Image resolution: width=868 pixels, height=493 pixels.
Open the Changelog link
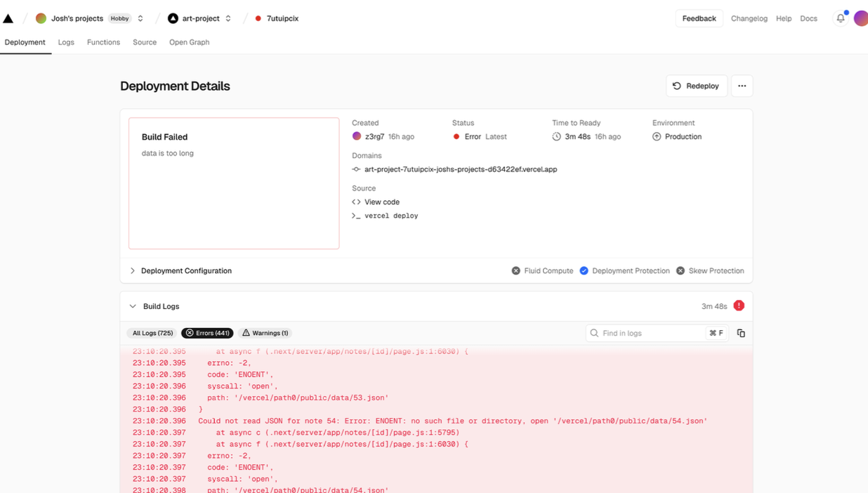pyautogui.click(x=749, y=18)
